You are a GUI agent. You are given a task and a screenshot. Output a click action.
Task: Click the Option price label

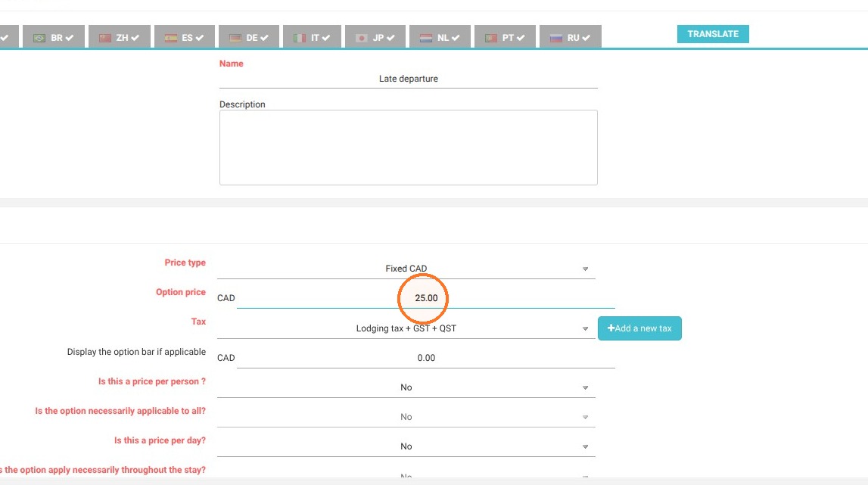point(180,292)
